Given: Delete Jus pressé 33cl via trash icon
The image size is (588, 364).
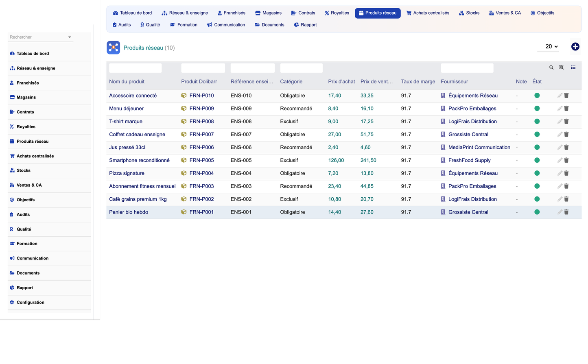Looking at the screenshot, I should pyautogui.click(x=566, y=147).
